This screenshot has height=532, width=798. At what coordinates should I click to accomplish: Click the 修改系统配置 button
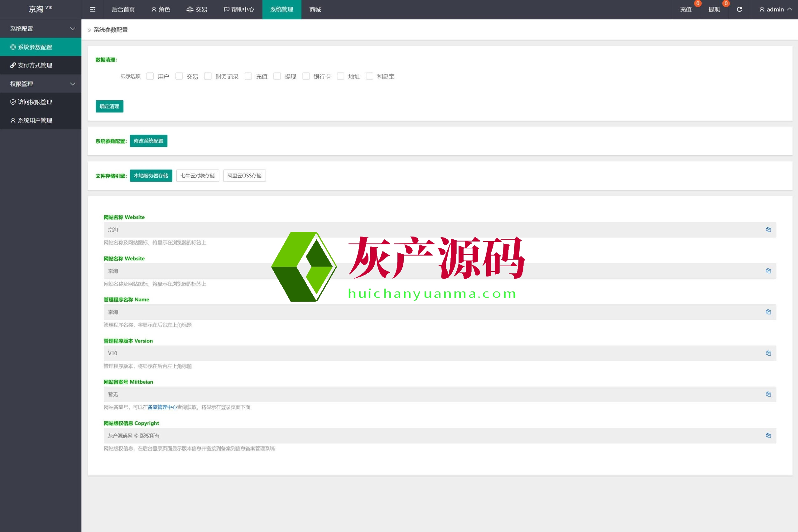[148, 141]
